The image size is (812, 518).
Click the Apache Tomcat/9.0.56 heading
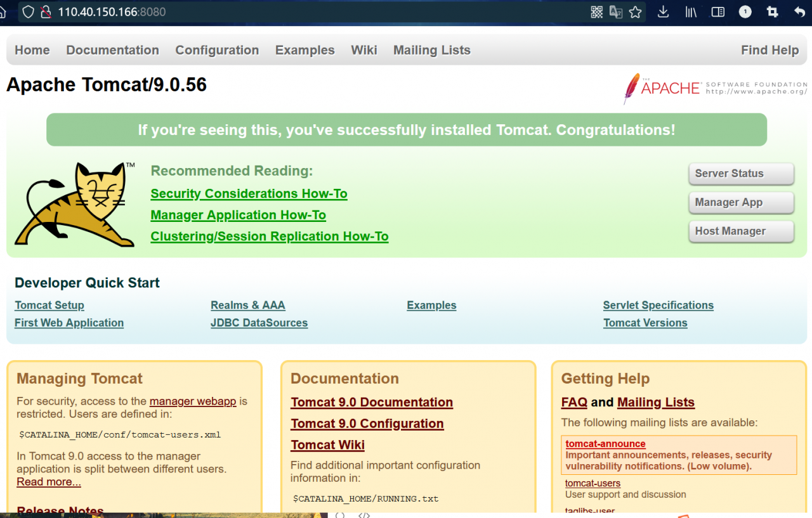click(107, 85)
